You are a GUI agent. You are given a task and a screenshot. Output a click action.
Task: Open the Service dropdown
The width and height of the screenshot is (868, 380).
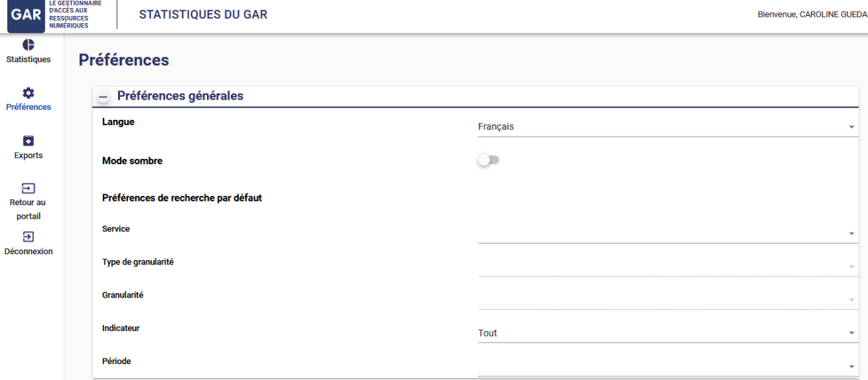(x=665, y=233)
